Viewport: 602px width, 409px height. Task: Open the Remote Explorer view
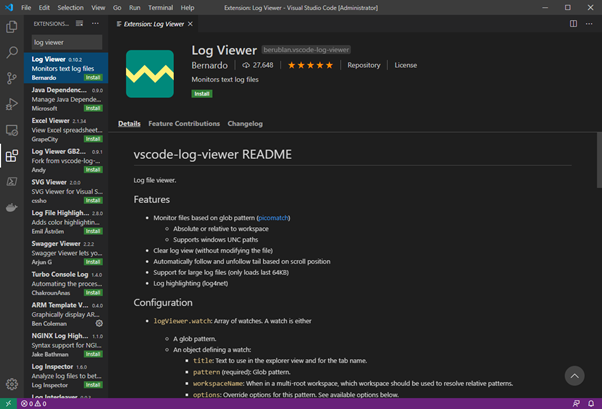coord(12,130)
